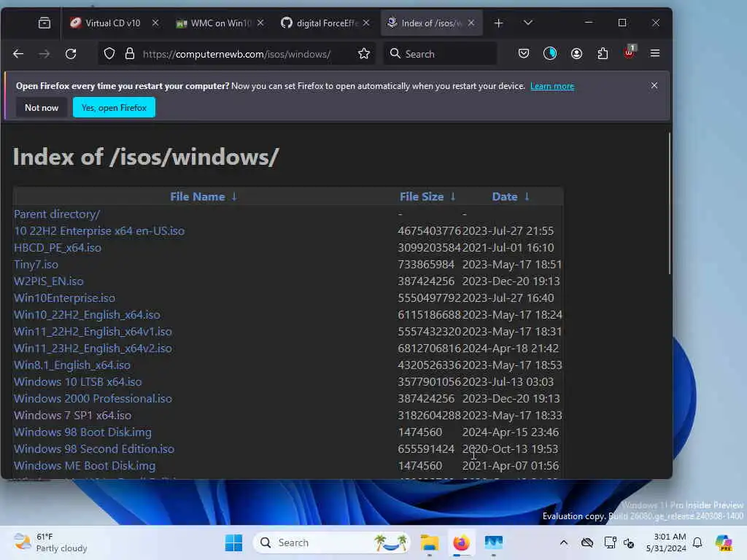Click the taskbar Search box
Image resolution: width=747 pixels, height=560 pixels.
pyautogui.click(x=332, y=542)
